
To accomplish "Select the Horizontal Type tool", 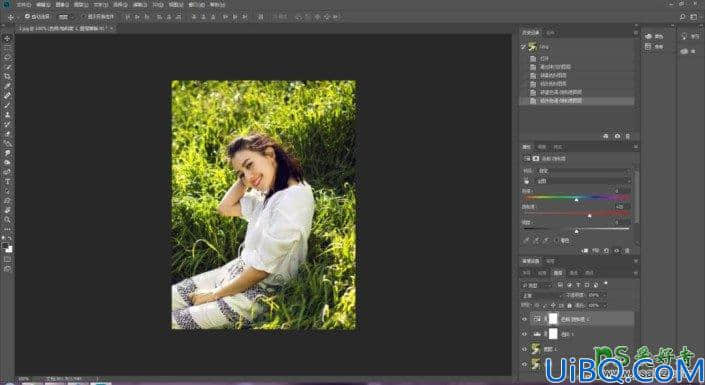I will coord(7,181).
